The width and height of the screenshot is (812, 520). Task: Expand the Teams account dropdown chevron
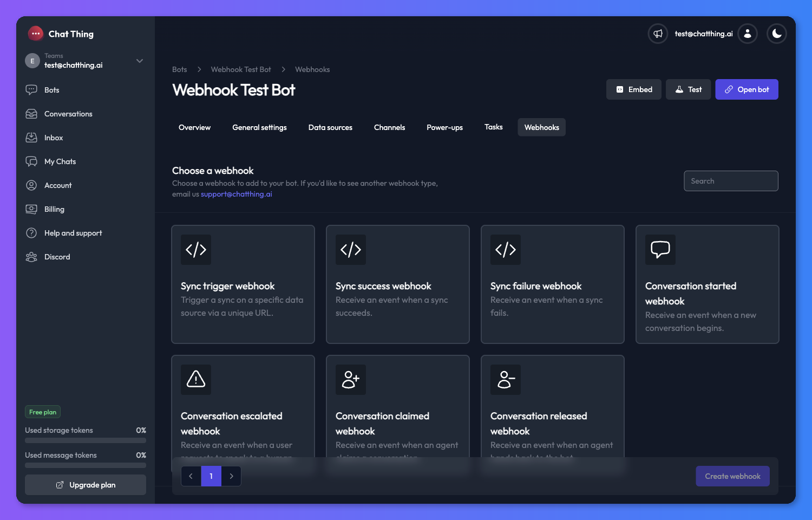coord(140,61)
